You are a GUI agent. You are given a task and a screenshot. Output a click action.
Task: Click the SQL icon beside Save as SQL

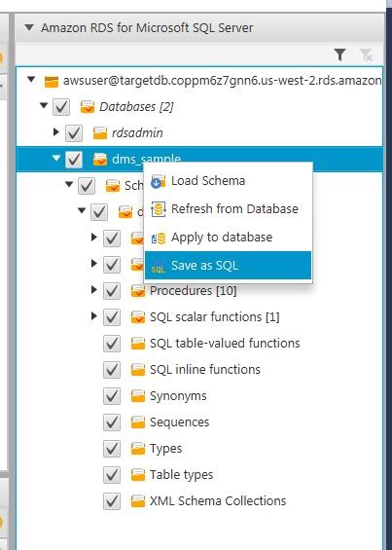click(159, 266)
